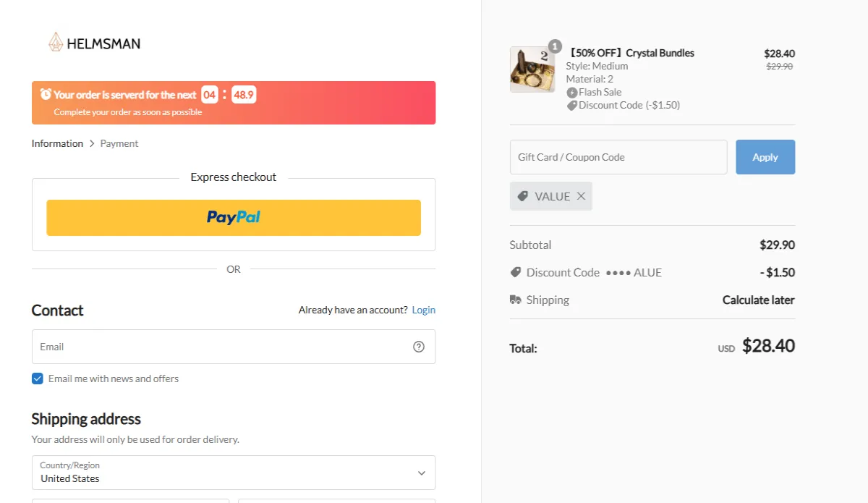This screenshot has width=868, height=503.
Task: Click the Helmsman diamond logo icon
Action: click(x=54, y=43)
